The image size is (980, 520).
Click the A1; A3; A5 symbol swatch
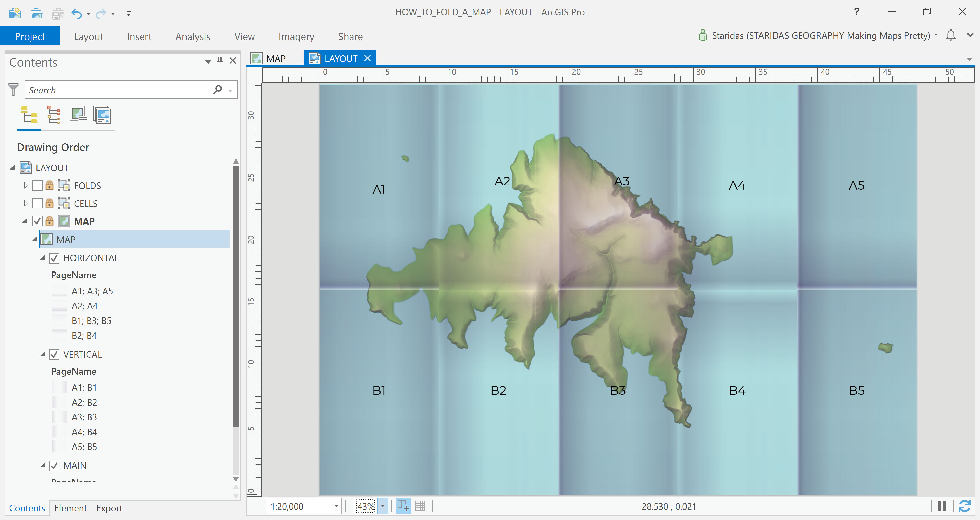pos(59,291)
